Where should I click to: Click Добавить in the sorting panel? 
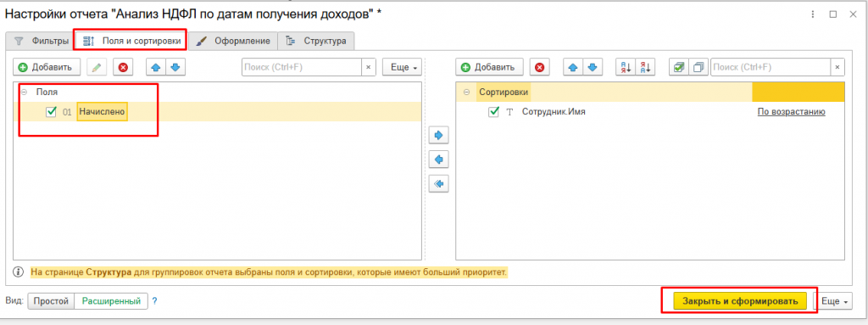click(x=489, y=67)
